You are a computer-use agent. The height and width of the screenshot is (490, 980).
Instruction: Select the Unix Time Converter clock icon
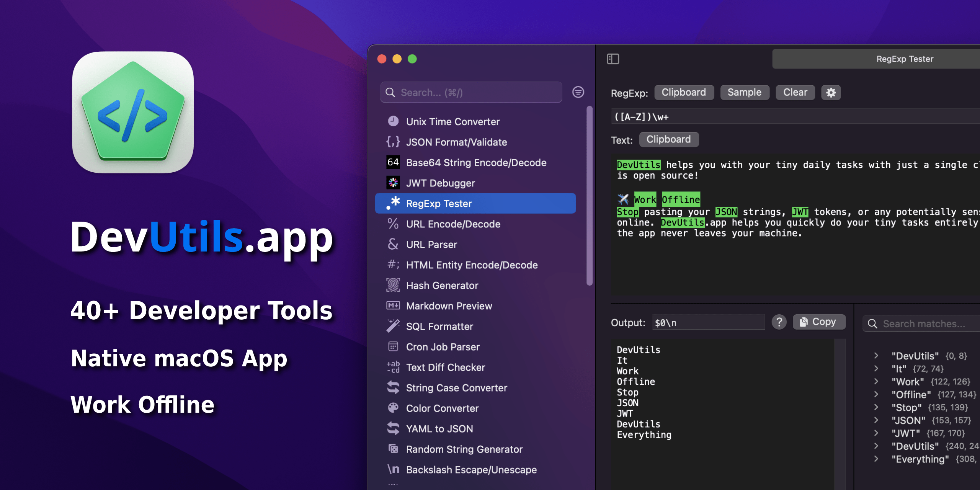[x=393, y=121]
